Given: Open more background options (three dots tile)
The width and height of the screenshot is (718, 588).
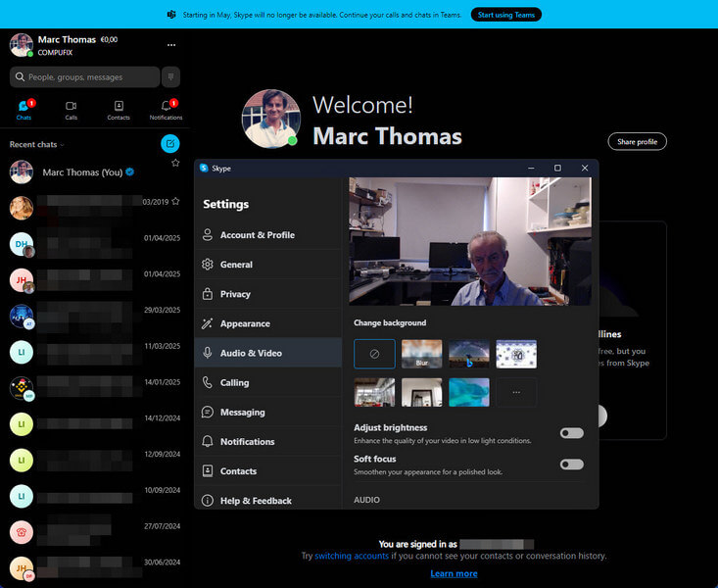Looking at the screenshot, I should click(516, 392).
